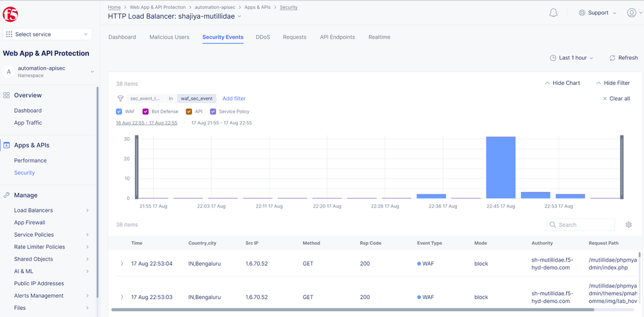
Task: Open the Last 1 hour time dropdown
Action: coord(572,58)
